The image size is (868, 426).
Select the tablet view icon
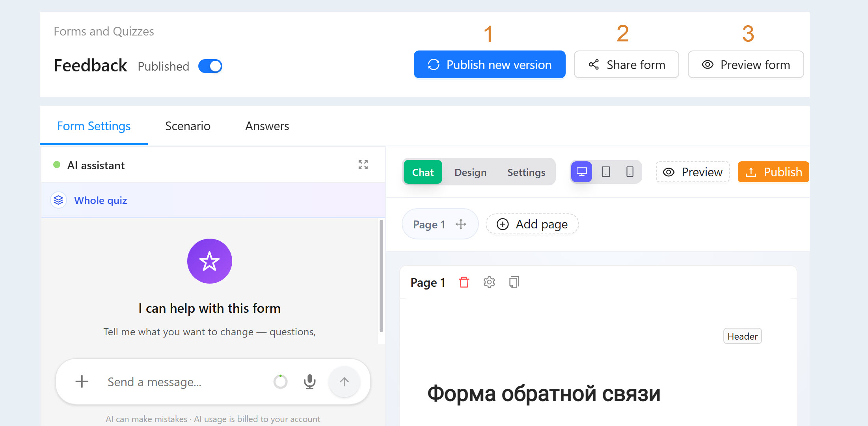click(606, 172)
